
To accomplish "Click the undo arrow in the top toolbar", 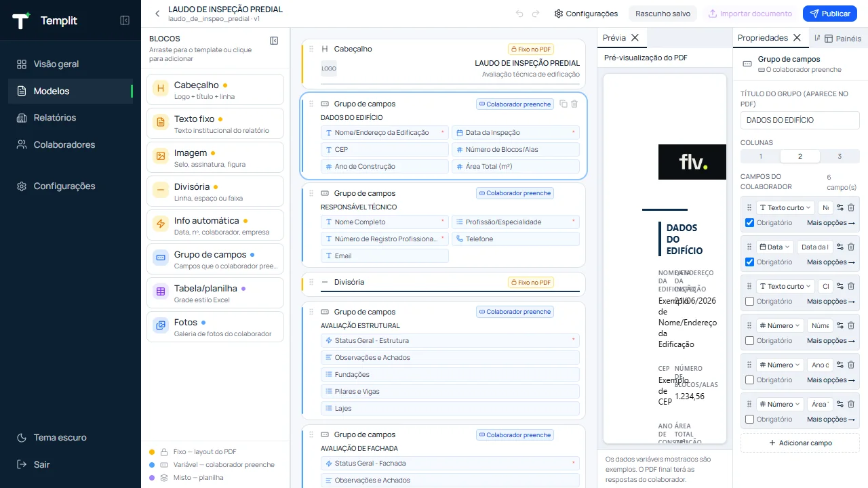I will pyautogui.click(x=519, y=14).
